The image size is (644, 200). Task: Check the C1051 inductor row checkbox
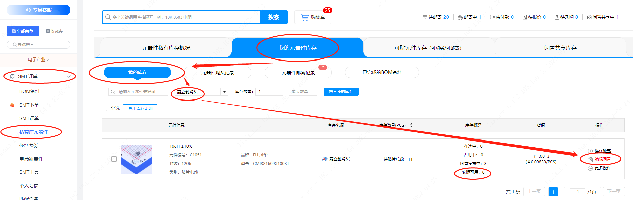114,159
